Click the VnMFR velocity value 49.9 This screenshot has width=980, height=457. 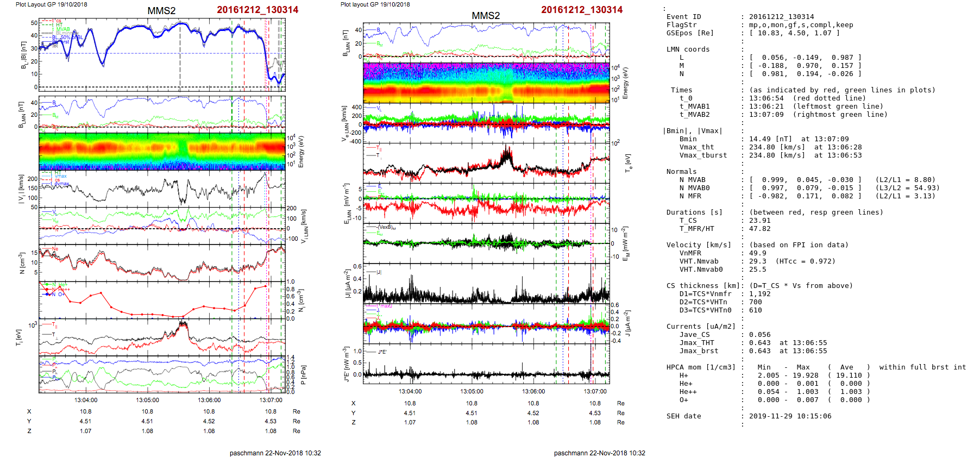(x=757, y=253)
